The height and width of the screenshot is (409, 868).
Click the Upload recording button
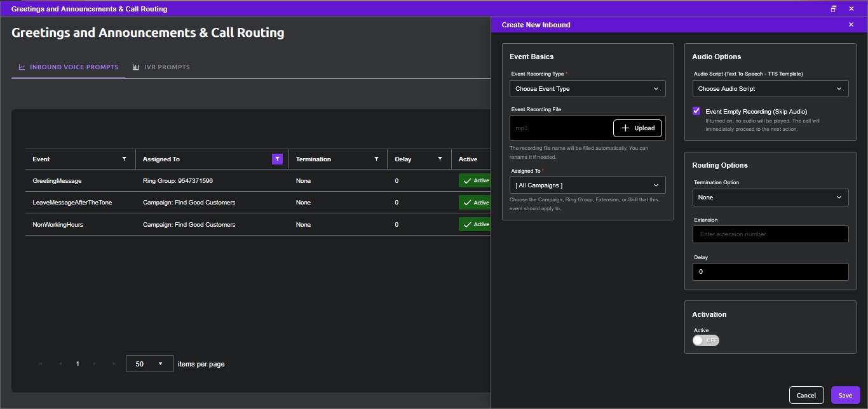click(x=638, y=128)
